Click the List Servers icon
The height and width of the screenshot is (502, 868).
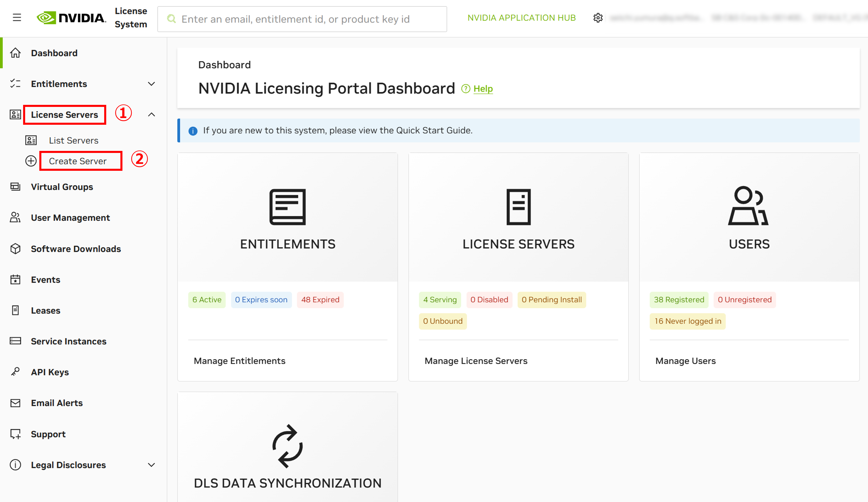coord(31,140)
